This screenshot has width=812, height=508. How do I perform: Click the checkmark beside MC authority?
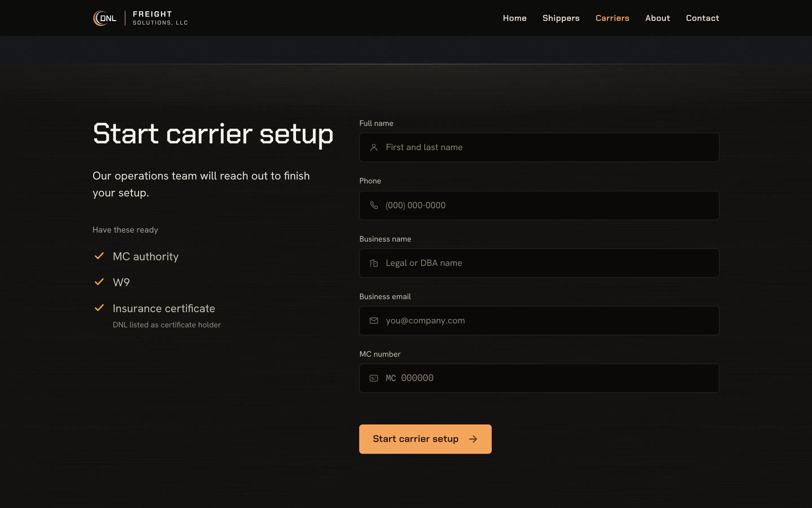point(99,256)
